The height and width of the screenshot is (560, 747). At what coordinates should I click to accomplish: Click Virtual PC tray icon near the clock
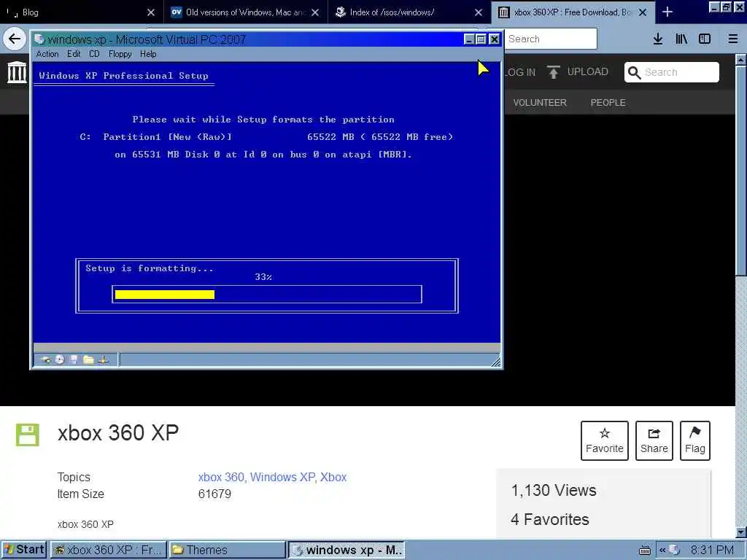point(674,550)
